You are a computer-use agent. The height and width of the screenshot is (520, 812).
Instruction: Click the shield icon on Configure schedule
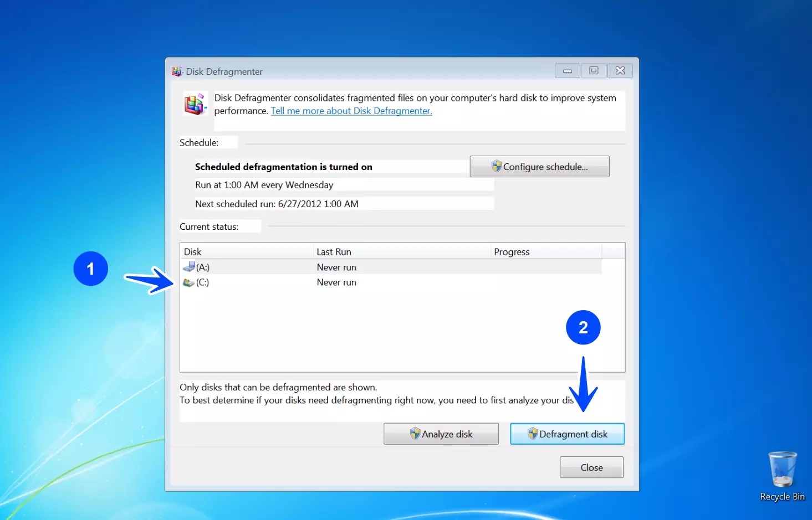pos(497,166)
